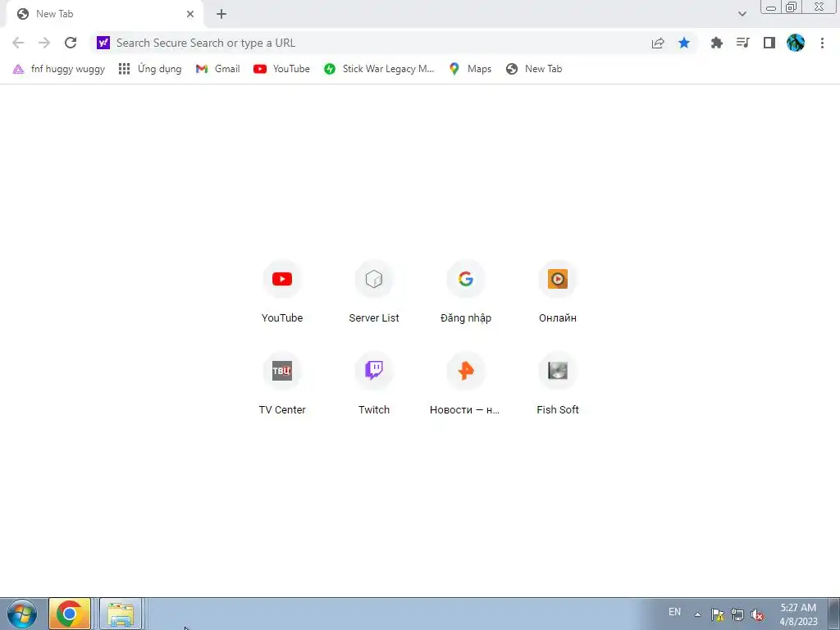Open the Chrome three-dot menu
The width and height of the screenshot is (840, 630).
tap(822, 43)
